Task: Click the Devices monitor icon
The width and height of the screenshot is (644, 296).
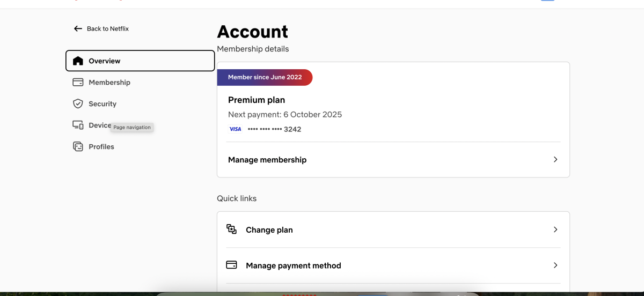Action: [x=78, y=125]
